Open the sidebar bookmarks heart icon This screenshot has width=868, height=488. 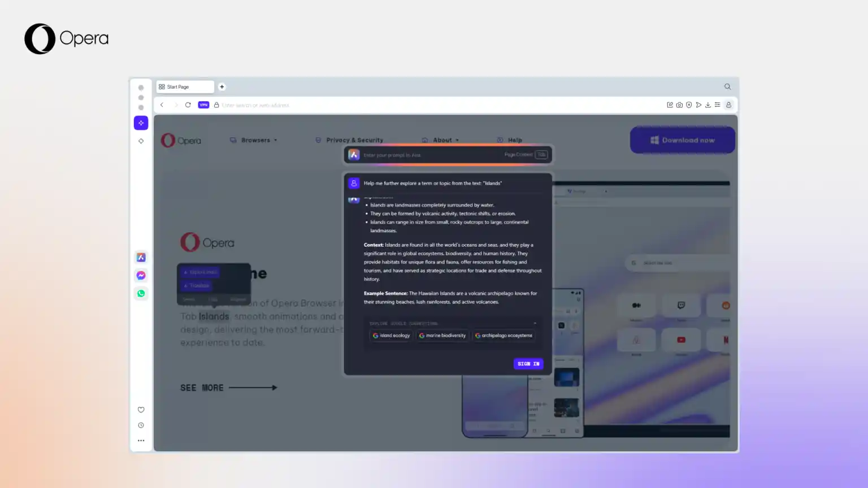tap(141, 410)
